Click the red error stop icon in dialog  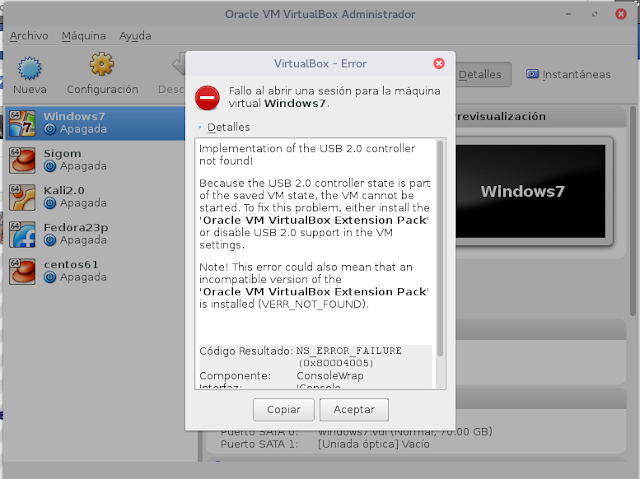[x=207, y=98]
